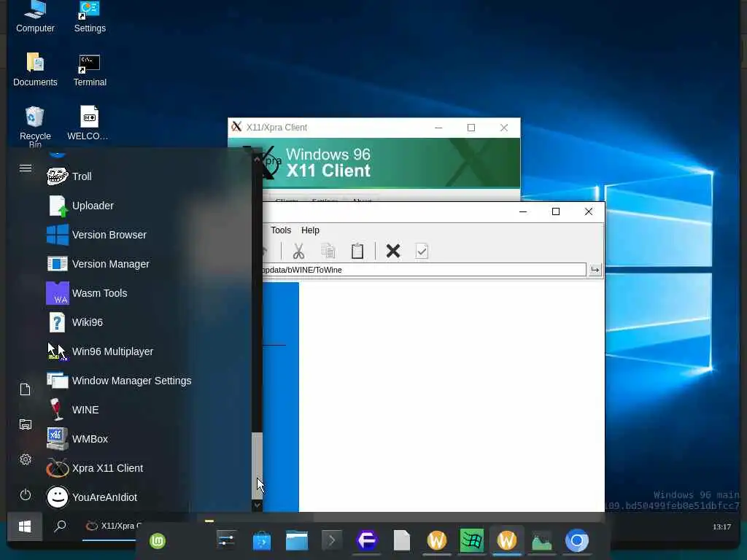Open Version Manager app
The height and width of the screenshot is (560, 747).
click(98, 264)
